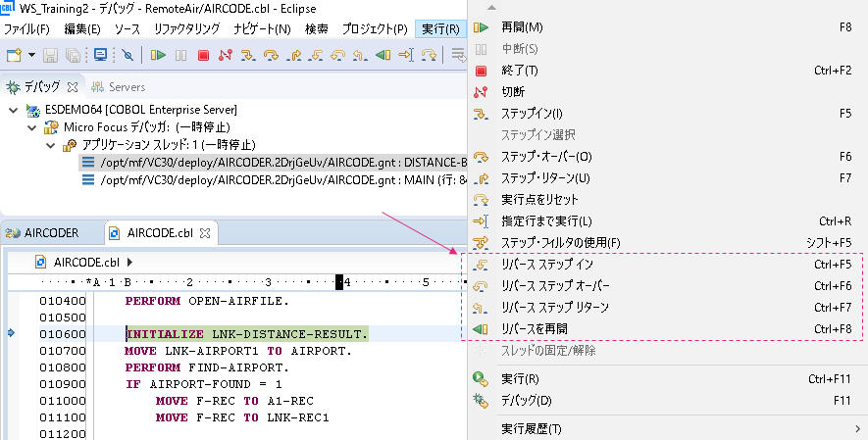The width and height of the screenshot is (868, 440).
Task: Open the ファイル(F) menu
Action: click(x=26, y=28)
